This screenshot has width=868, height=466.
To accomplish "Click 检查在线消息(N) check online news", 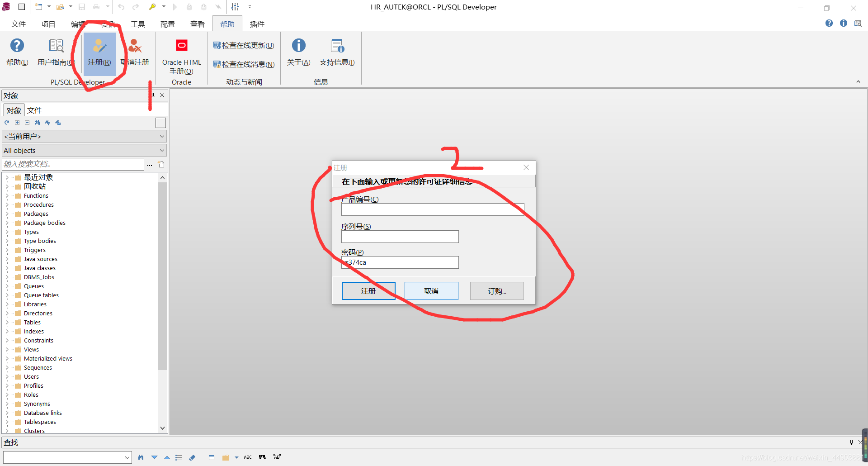I will click(x=244, y=64).
